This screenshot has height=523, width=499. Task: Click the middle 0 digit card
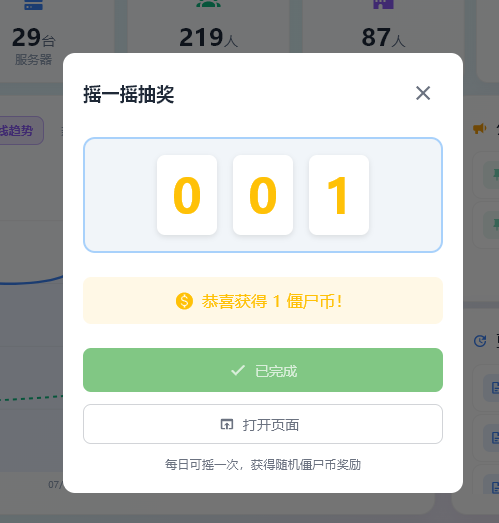(263, 195)
